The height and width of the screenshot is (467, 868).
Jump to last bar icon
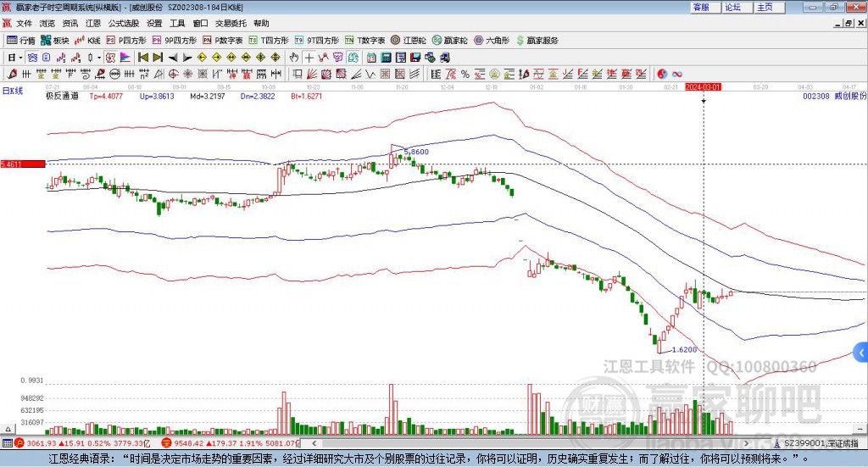click(x=158, y=58)
